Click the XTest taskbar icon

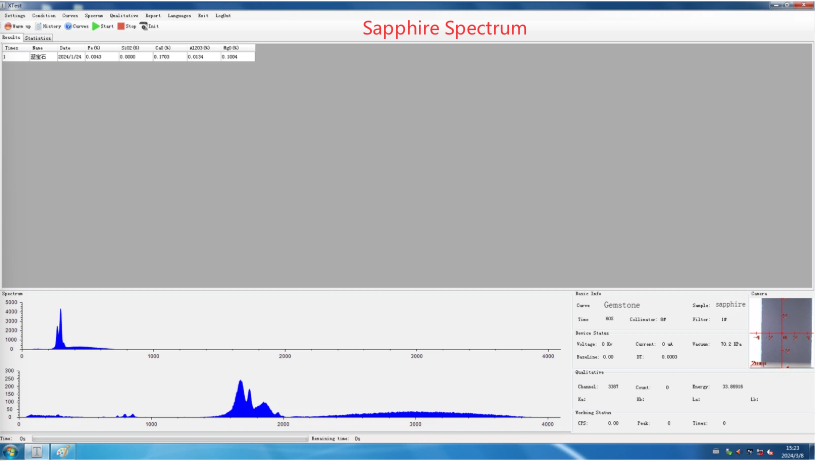pos(37,452)
